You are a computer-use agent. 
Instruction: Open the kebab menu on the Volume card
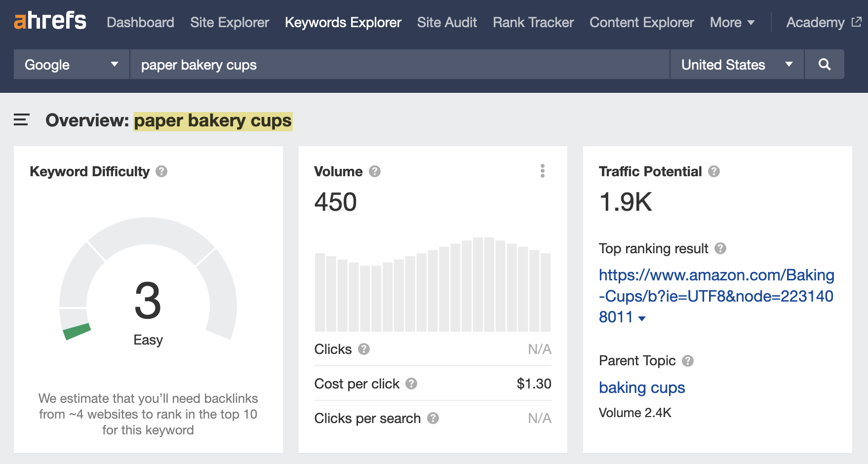pos(542,171)
